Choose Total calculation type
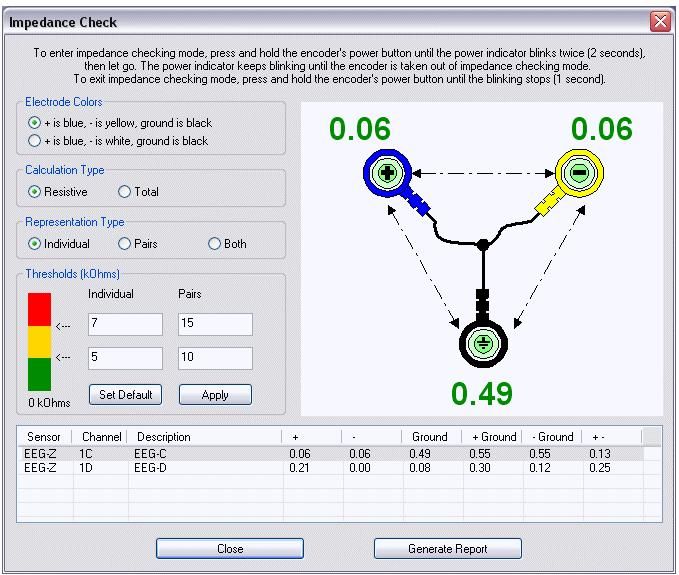This screenshot has height=575, width=679. 125,192
